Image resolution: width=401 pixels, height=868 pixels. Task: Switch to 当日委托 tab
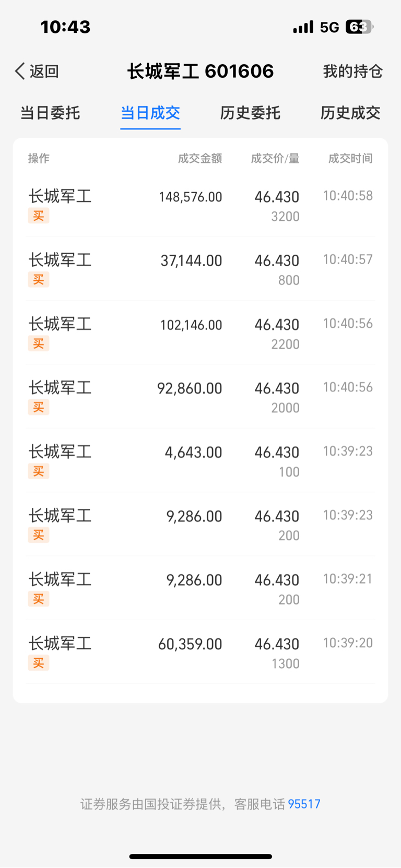50,113
